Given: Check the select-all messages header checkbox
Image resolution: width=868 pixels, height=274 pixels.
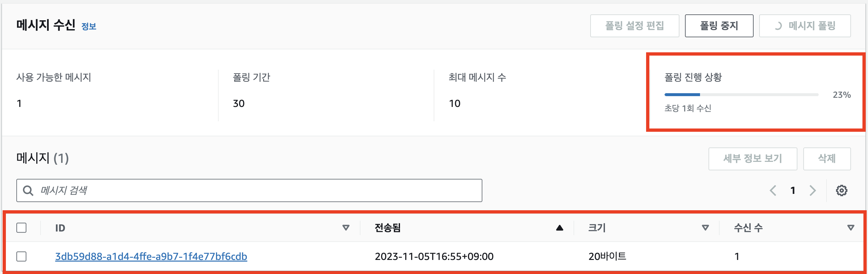Looking at the screenshot, I should click(x=21, y=228).
